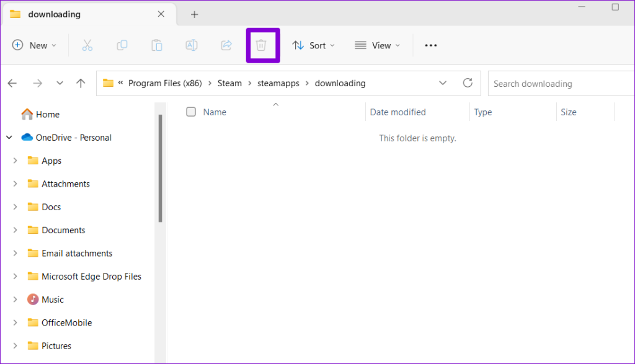The height and width of the screenshot is (364, 635).
Task: Click the Delete trash can icon
Action: tap(261, 45)
